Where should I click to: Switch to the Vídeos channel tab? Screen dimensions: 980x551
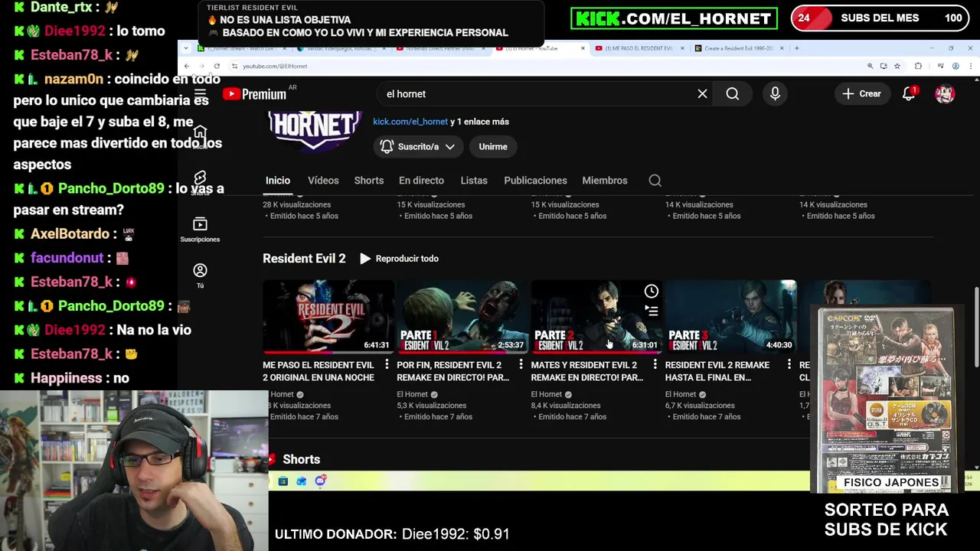(x=323, y=181)
